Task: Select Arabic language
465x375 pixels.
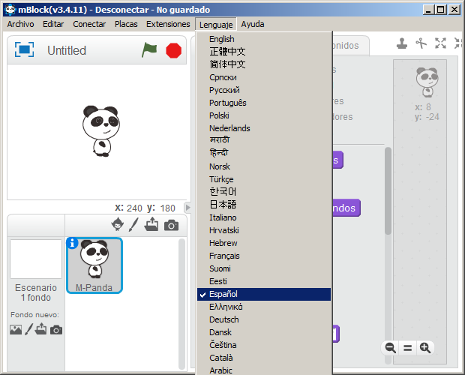Action: [264, 370]
